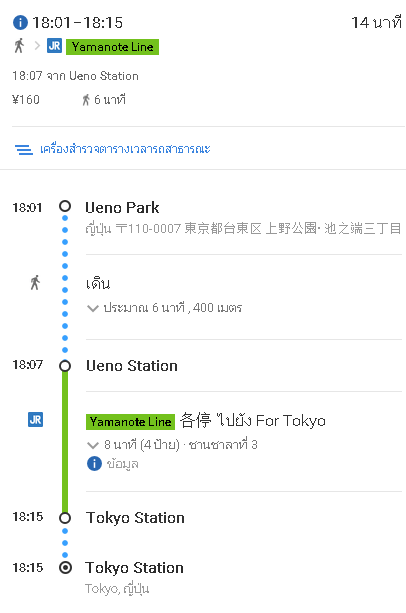Click the Tokyo, ญี่ปุ่น destination subtitle
406x613 pixels.
point(117,589)
